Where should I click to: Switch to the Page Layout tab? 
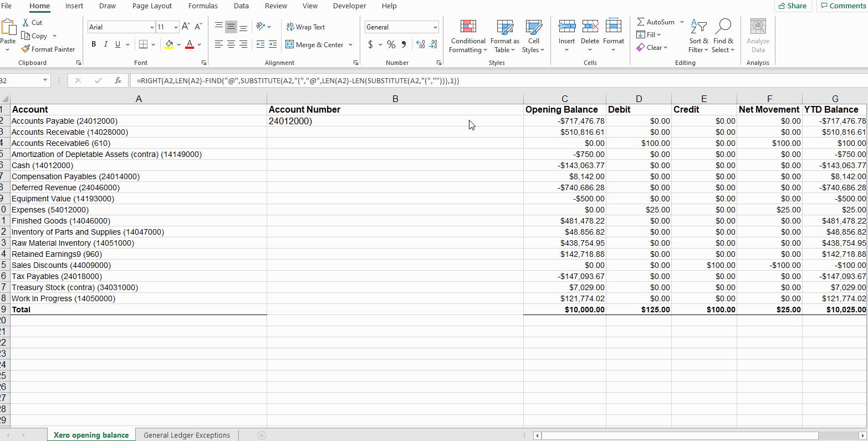[152, 6]
